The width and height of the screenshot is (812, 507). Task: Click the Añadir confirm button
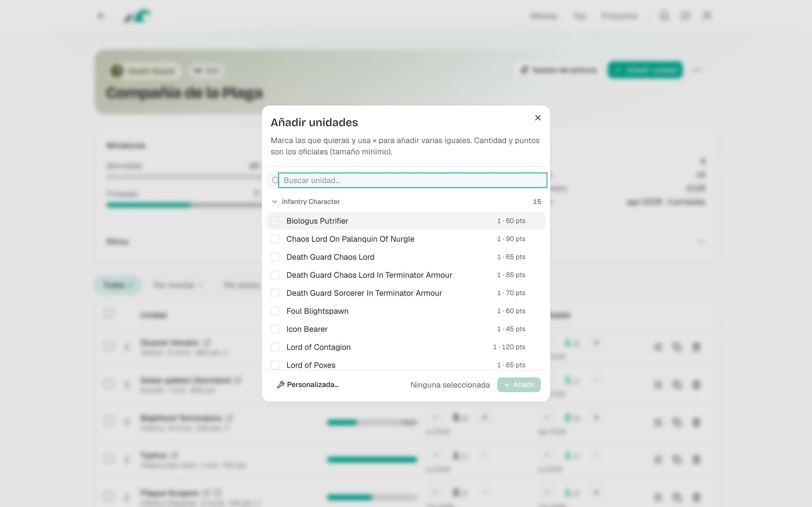pos(519,384)
